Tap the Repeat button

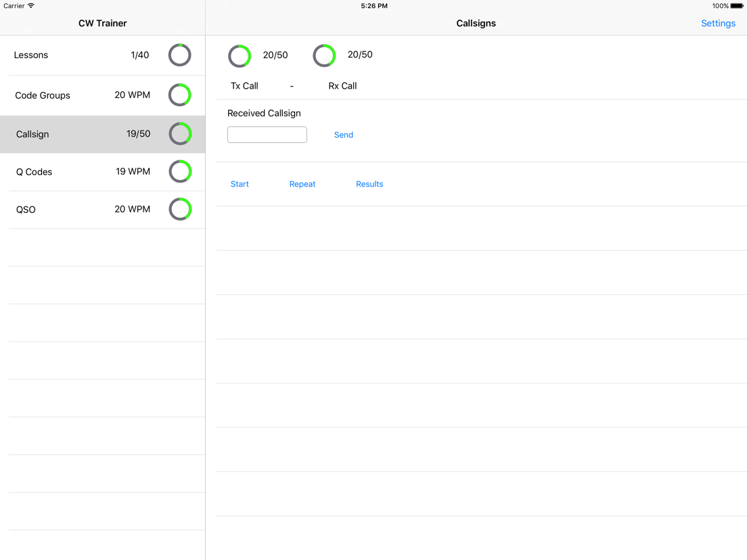(302, 184)
